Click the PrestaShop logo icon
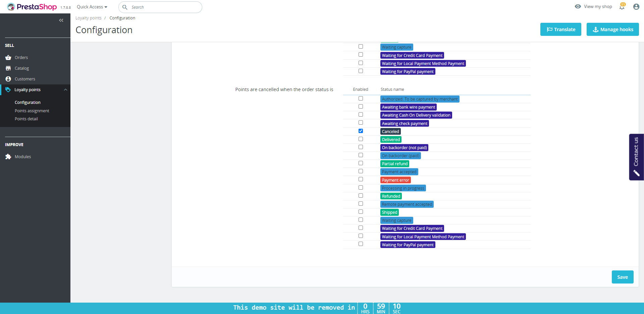 point(11,7)
